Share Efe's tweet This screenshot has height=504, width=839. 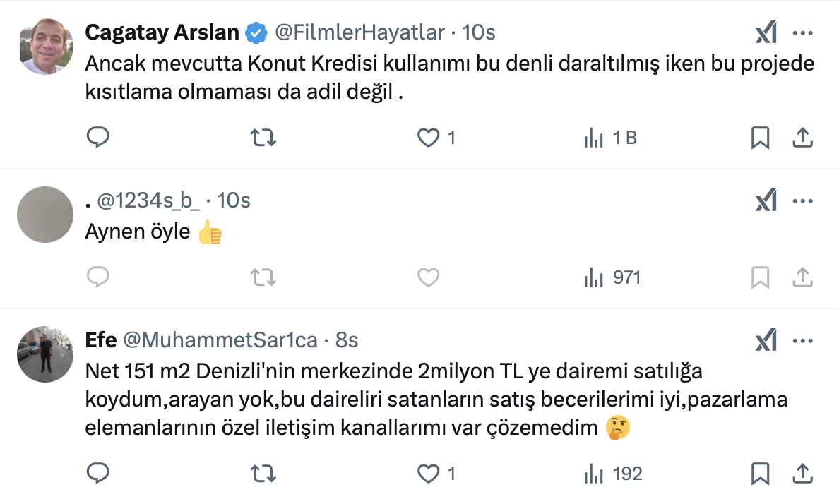point(802,472)
